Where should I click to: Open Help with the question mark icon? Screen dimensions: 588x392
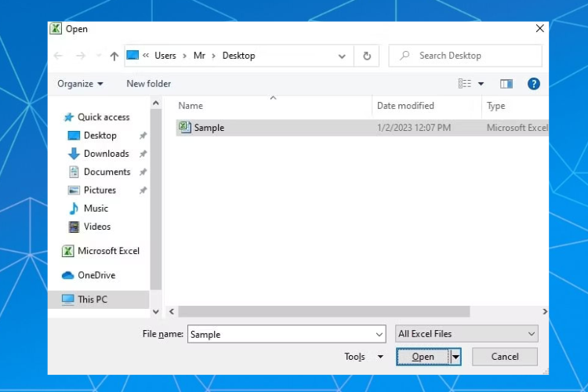point(533,84)
